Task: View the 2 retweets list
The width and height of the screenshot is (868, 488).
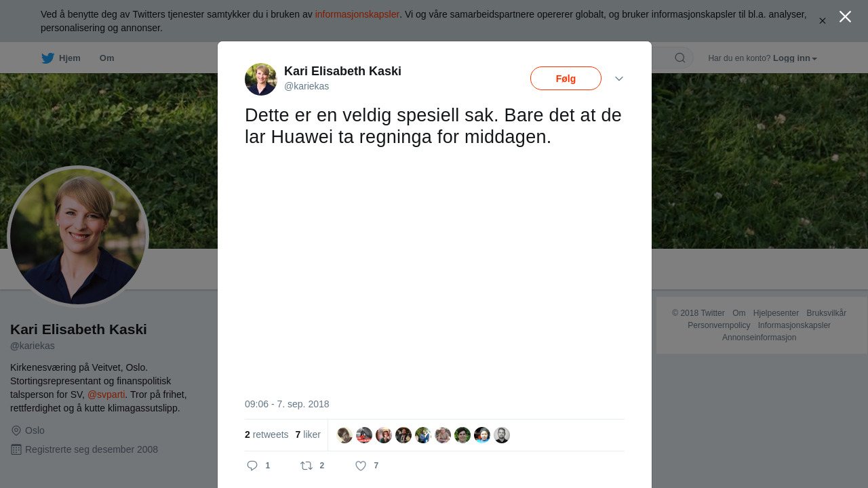Action: 267,434
